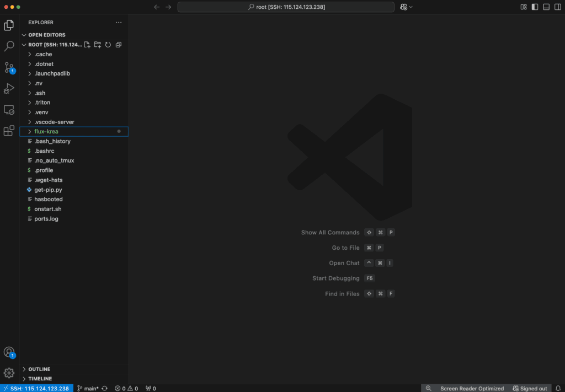Click the Synchronize Changes icon in status bar
Screen dimensions: 565x392
pos(104,388)
